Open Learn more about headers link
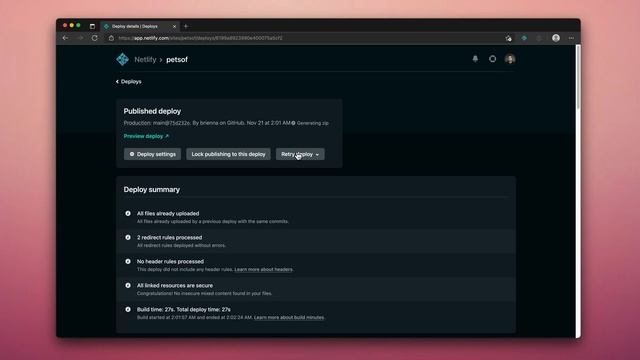640x360 pixels. click(263, 269)
